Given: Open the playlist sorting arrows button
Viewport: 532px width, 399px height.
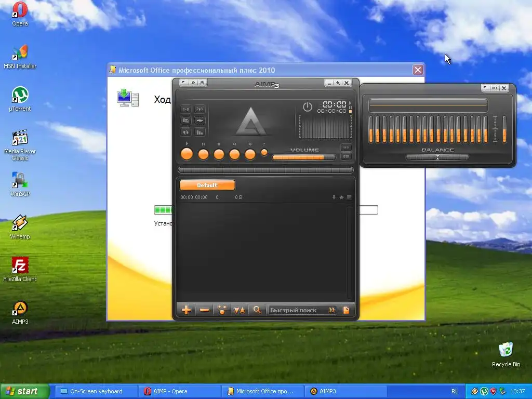Looking at the screenshot, I should tap(239, 310).
